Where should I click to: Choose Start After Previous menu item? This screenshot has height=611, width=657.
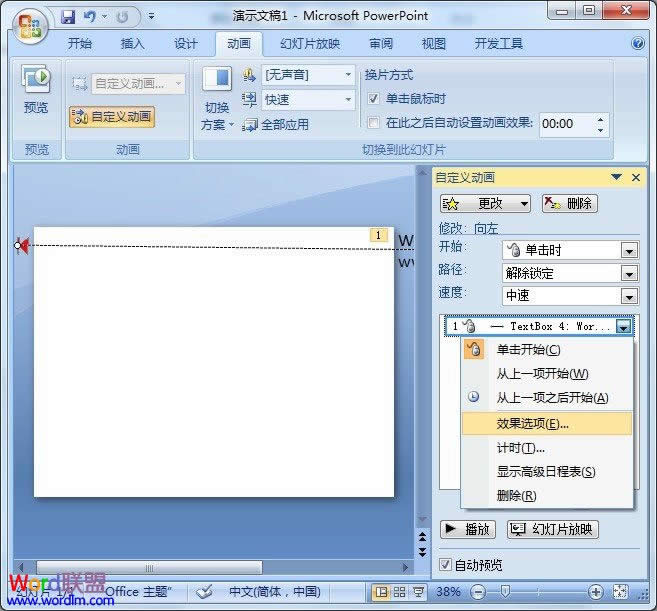(x=547, y=397)
